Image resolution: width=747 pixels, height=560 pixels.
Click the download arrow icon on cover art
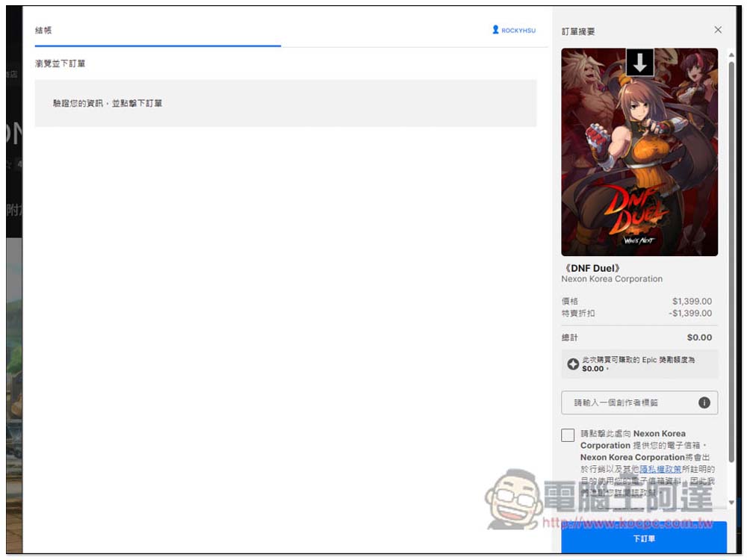click(639, 63)
